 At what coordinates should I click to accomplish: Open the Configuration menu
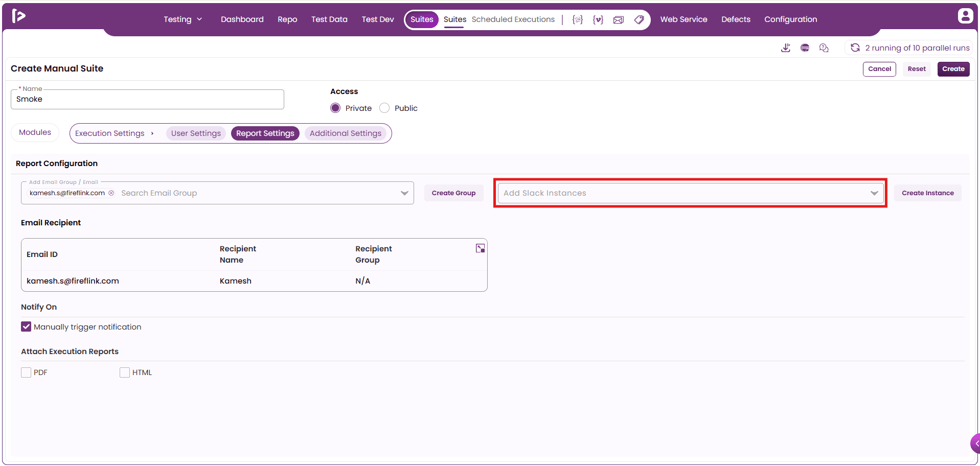pyautogui.click(x=790, y=19)
